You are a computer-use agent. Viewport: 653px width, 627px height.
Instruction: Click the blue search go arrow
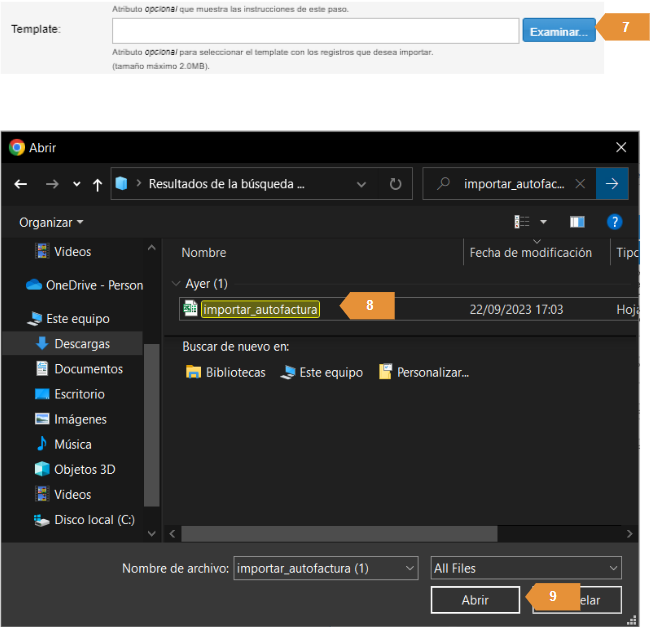[x=610, y=184]
